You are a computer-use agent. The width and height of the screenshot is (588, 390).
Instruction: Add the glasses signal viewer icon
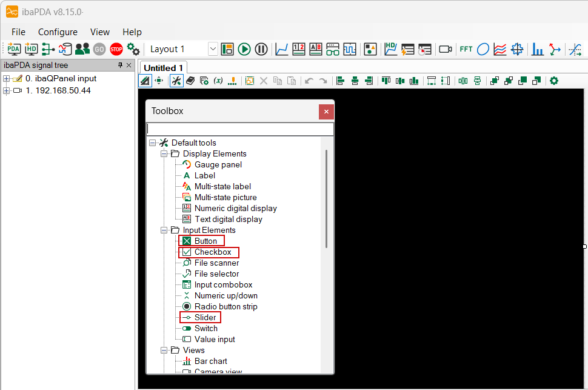[333, 49]
